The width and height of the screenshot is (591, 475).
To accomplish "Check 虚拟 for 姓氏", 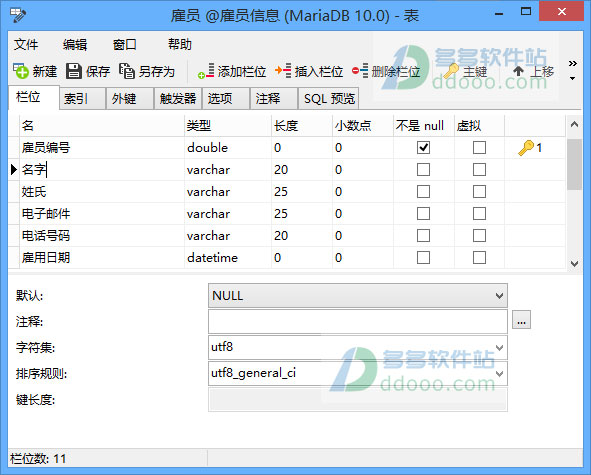I will click(x=479, y=192).
